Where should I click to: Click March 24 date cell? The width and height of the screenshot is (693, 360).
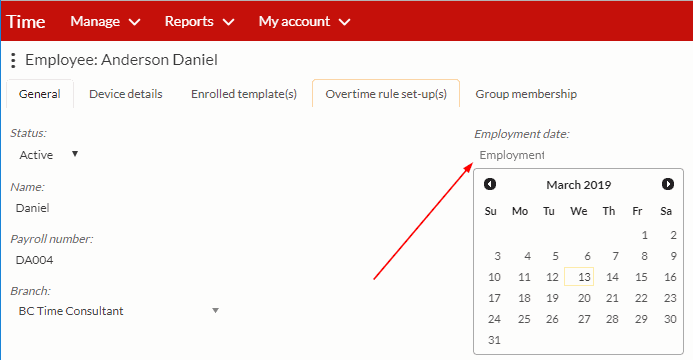[x=493, y=319]
